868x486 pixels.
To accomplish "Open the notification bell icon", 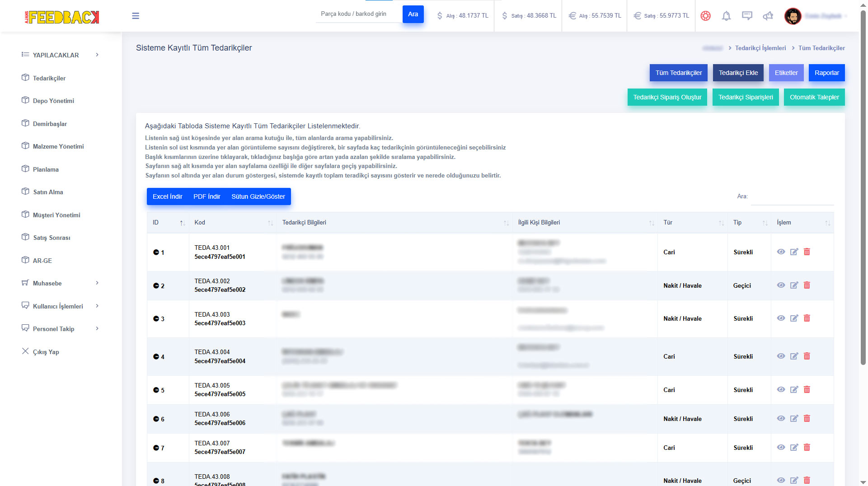I will click(x=726, y=16).
